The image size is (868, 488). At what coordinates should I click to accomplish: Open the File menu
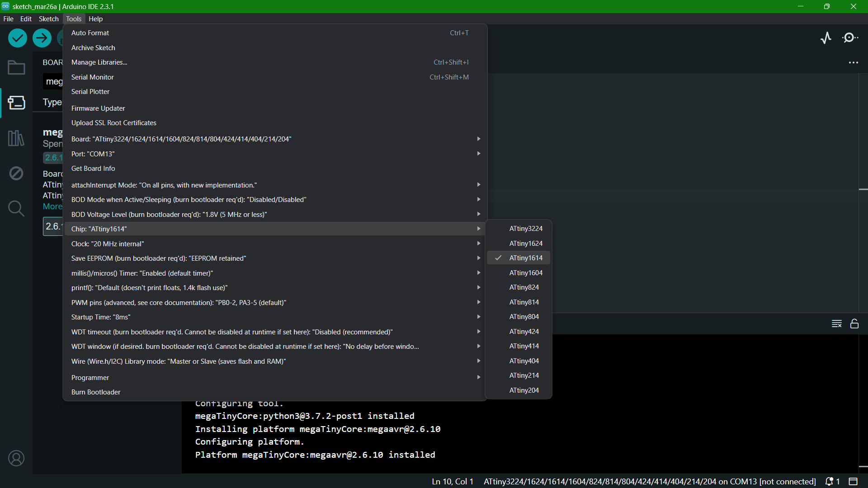[8, 19]
